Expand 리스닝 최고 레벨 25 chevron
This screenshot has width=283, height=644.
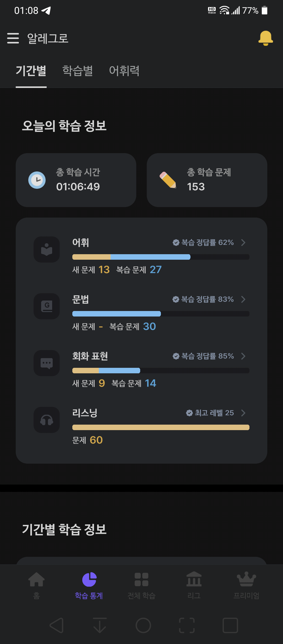click(x=243, y=413)
